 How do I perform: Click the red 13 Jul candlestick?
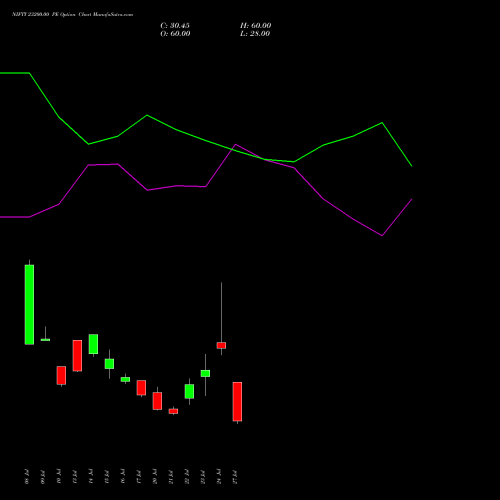click(77, 355)
